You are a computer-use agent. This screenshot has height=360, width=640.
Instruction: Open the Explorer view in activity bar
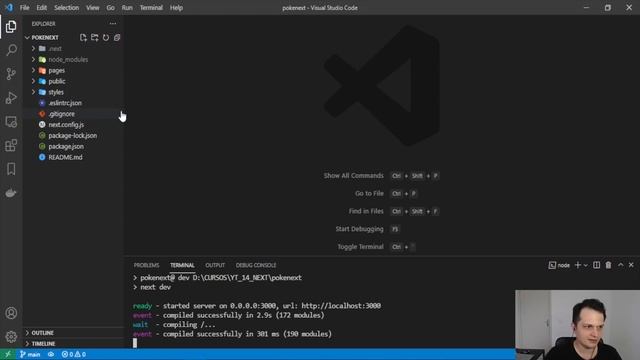point(11,27)
